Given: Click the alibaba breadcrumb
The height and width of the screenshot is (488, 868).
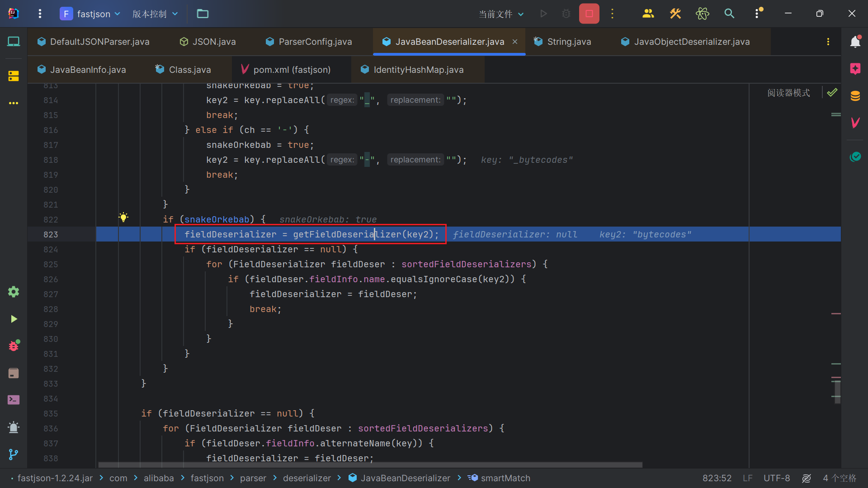Looking at the screenshot, I should (159, 478).
